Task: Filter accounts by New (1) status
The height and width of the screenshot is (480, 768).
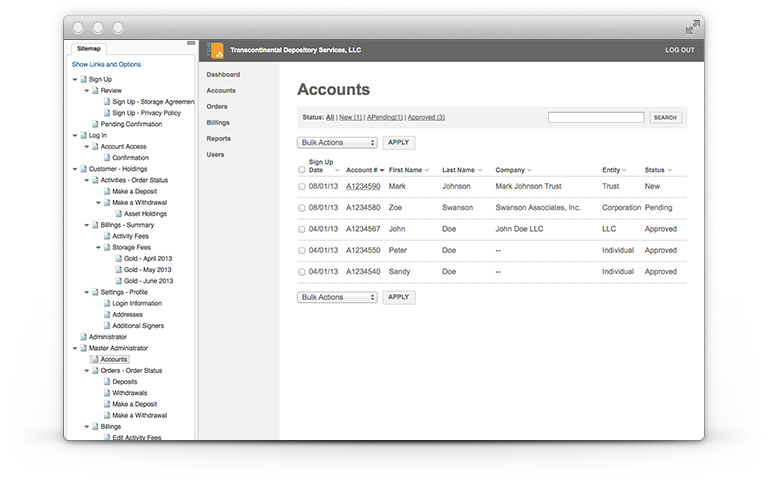Action: tap(351, 118)
